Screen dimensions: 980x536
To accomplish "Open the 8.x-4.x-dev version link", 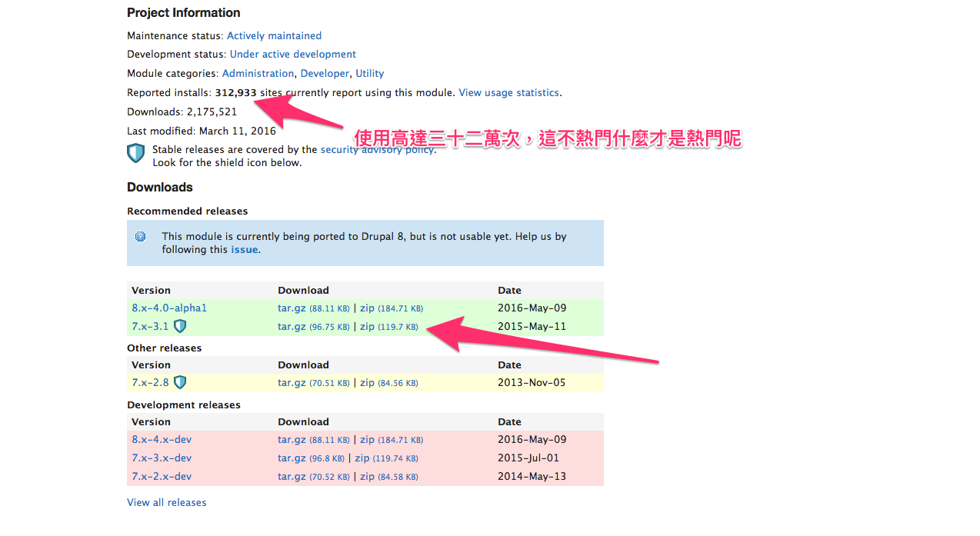I will [x=162, y=440].
